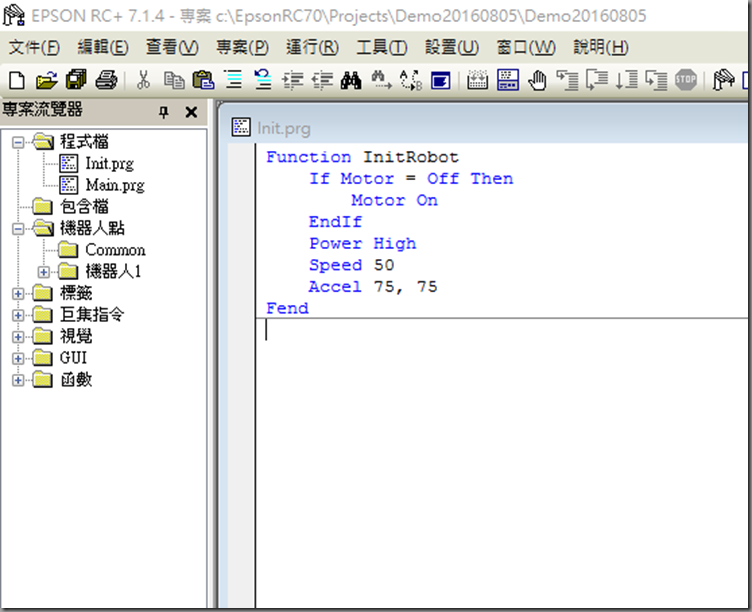Click the Step Out debug icon
The width and height of the screenshot is (752, 612).
click(x=656, y=80)
